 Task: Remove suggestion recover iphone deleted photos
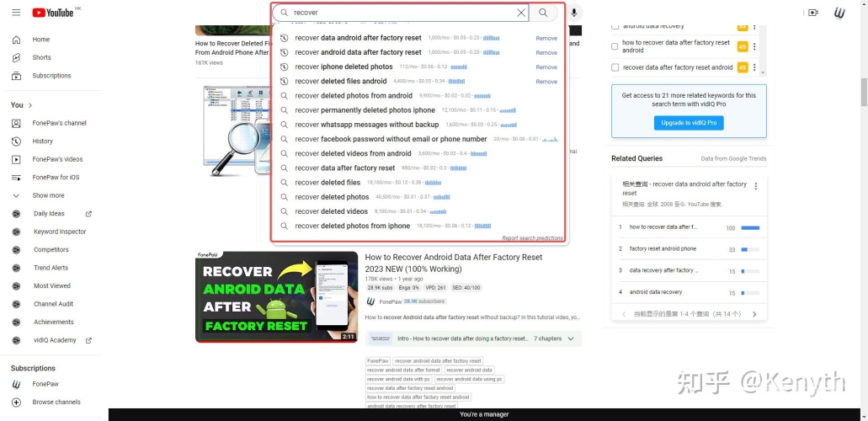click(546, 67)
